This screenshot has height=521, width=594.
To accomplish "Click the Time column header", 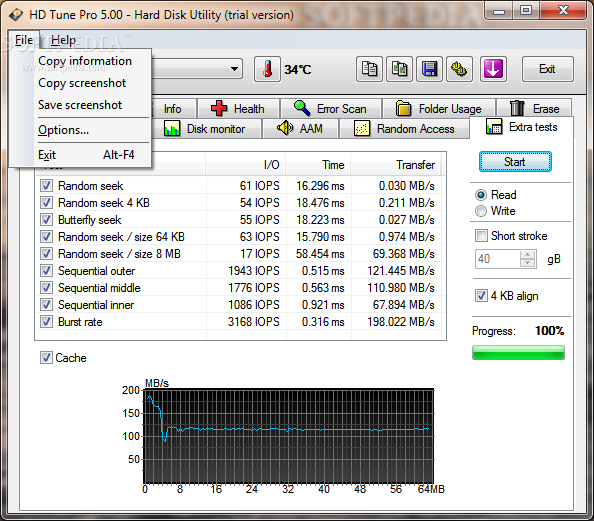I will pos(319,165).
